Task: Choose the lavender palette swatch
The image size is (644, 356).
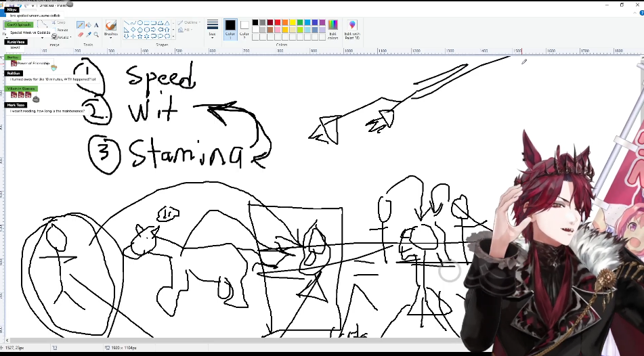Action: [x=322, y=30]
